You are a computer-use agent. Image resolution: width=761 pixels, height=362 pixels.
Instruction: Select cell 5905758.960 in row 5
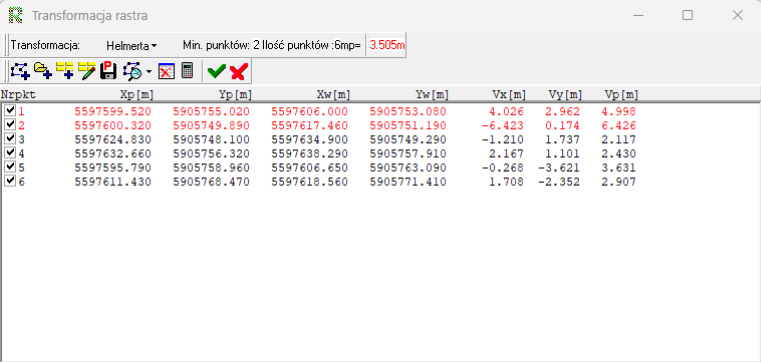212,168
